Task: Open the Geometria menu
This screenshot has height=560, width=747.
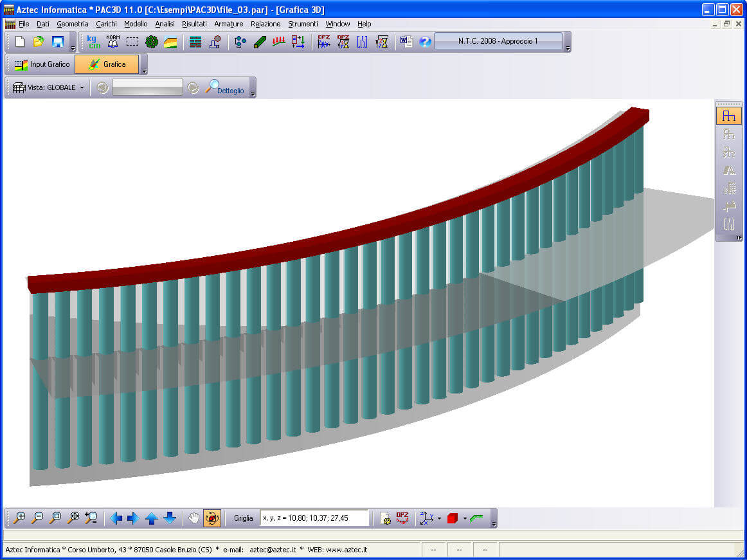Action: pos(72,24)
